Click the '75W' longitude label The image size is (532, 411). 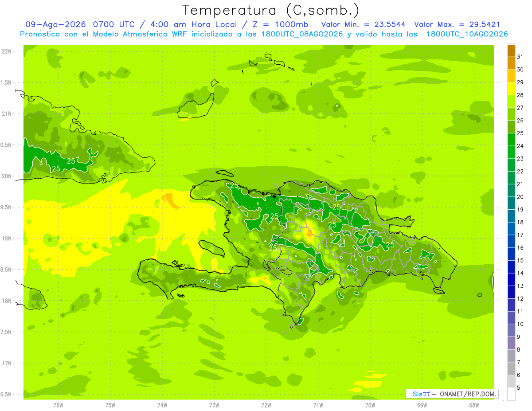(x=110, y=405)
